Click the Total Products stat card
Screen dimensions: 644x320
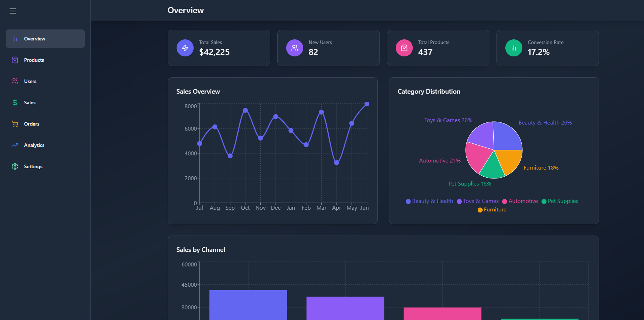point(438,48)
